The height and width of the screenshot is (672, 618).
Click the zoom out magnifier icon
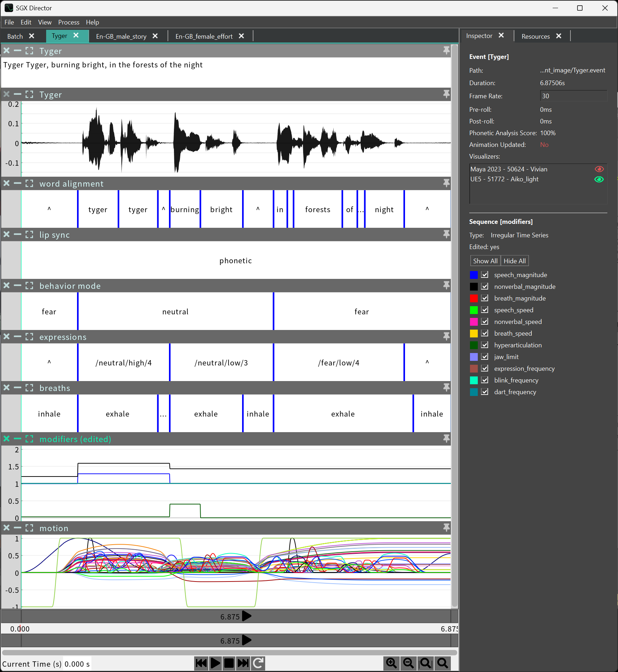click(x=408, y=663)
